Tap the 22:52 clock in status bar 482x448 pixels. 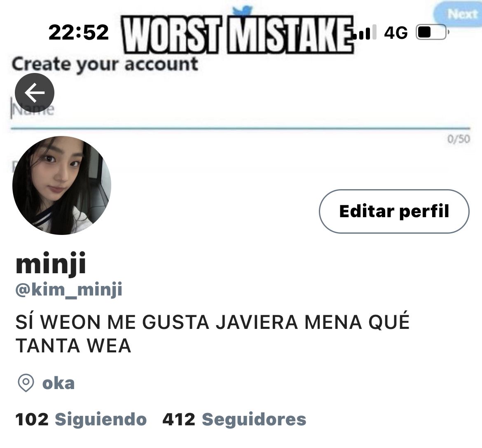(79, 32)
